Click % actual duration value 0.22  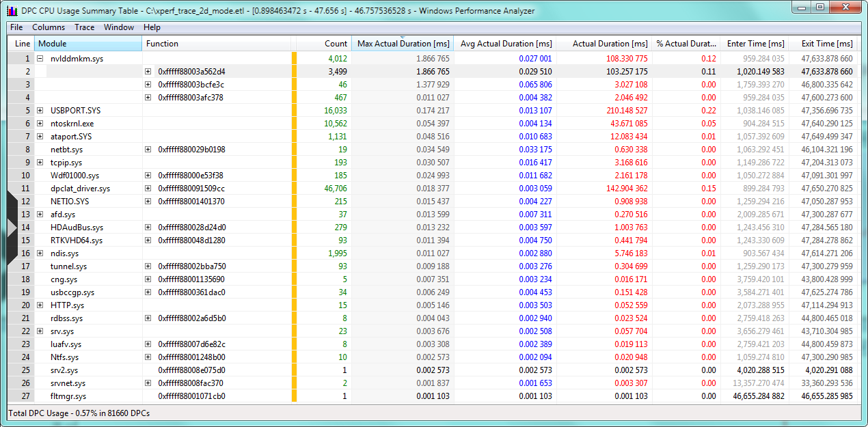coord(709,111)
